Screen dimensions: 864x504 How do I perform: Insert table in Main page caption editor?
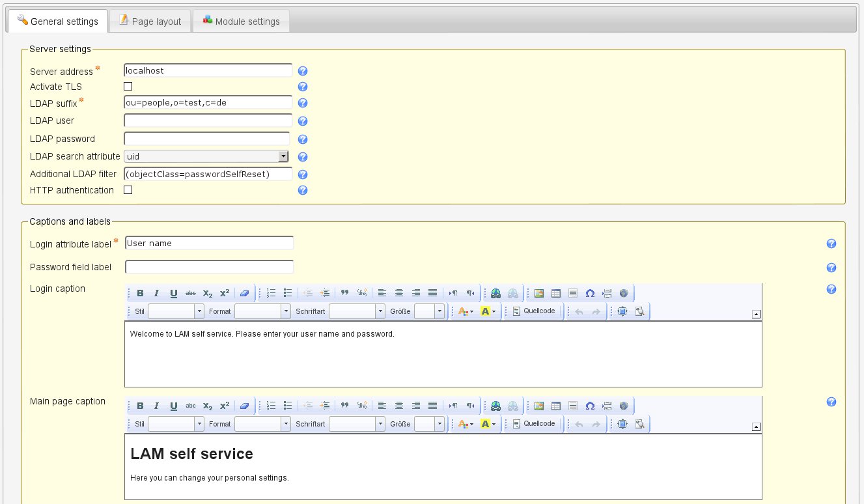556,406
